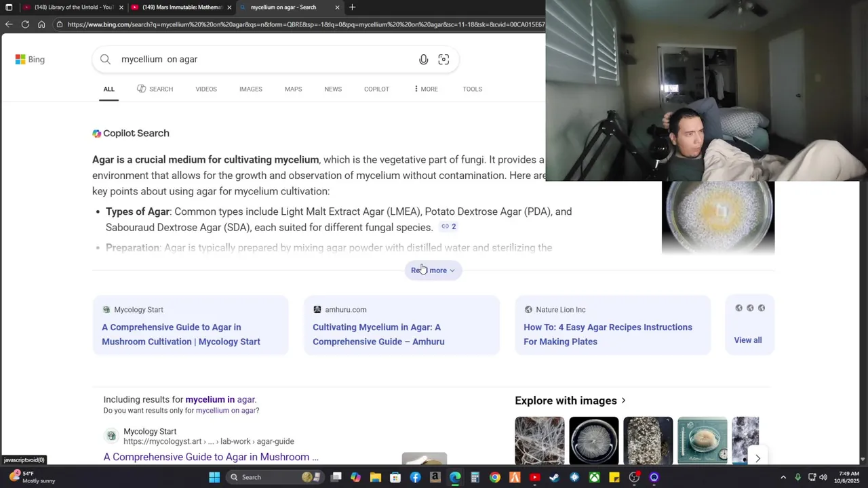Open YouTube app from the taskbar
Viewport: 868px width, 488px height.
534,477
